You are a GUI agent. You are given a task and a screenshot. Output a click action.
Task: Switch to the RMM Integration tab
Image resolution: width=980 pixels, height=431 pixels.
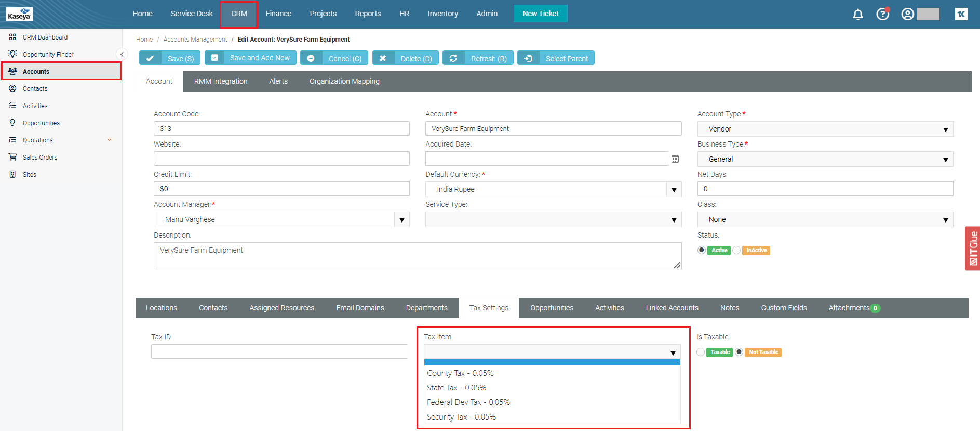tap(221, 81)
